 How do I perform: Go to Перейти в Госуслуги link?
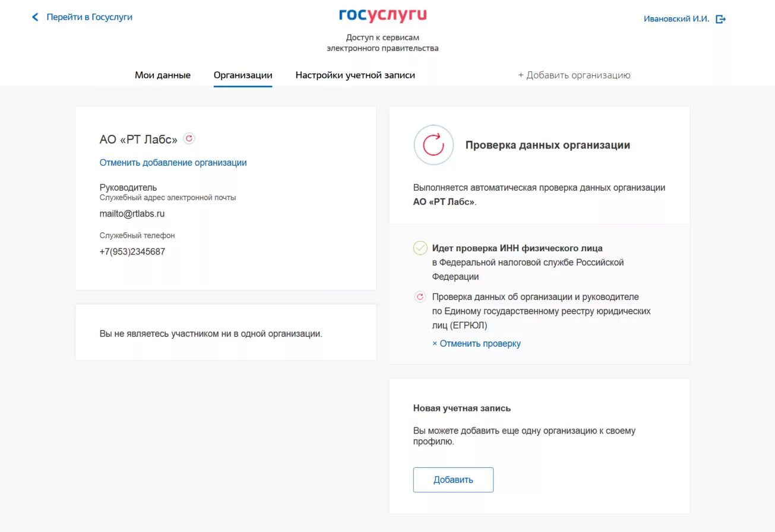89,17
